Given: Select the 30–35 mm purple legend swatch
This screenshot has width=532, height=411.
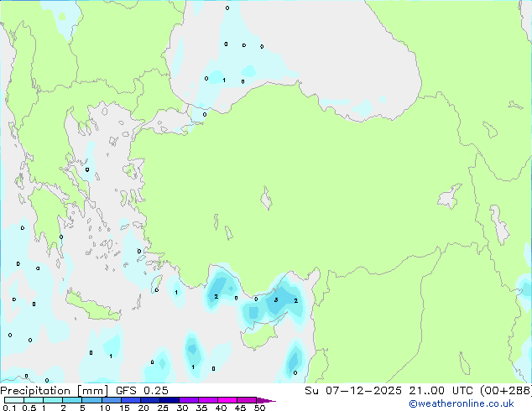Looking at the screenshot, I should [x=189, y=400].
